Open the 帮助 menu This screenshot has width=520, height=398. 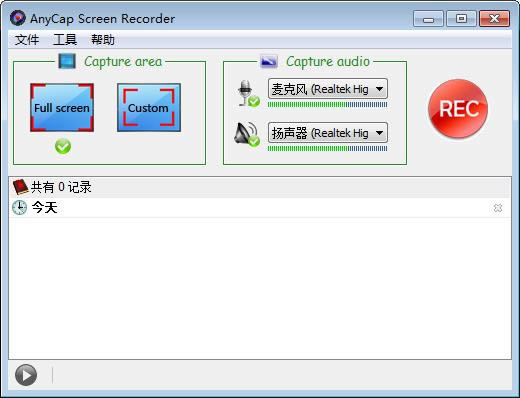pos(103,40)
